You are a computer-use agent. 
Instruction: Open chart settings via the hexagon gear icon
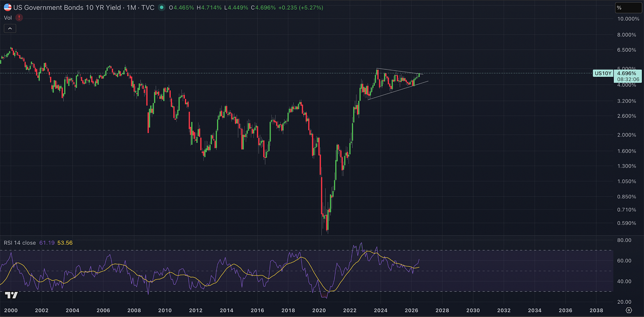(629, 311)
